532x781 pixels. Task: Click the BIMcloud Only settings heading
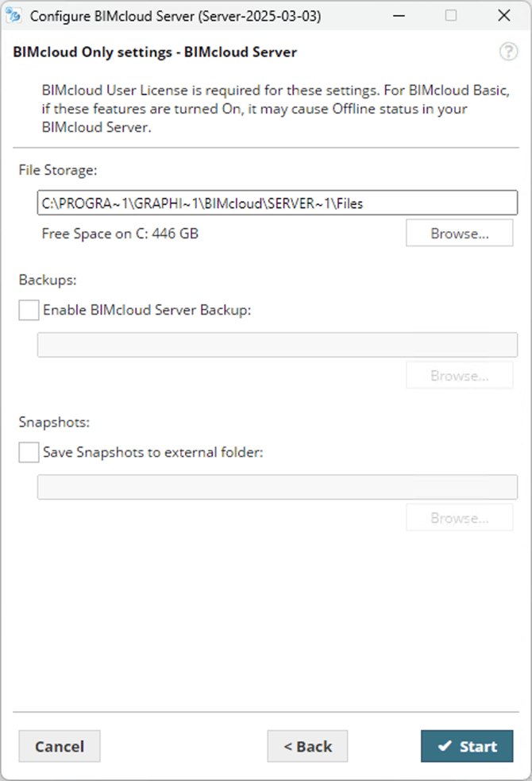pyautogui.click(x=153, y=52)
